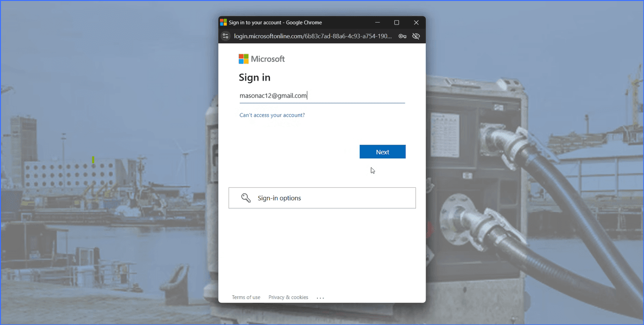Click the site information icon in address bar
The width and height of the screenshot is (644, 325).
pyautogui.click(x=226, y=36)
